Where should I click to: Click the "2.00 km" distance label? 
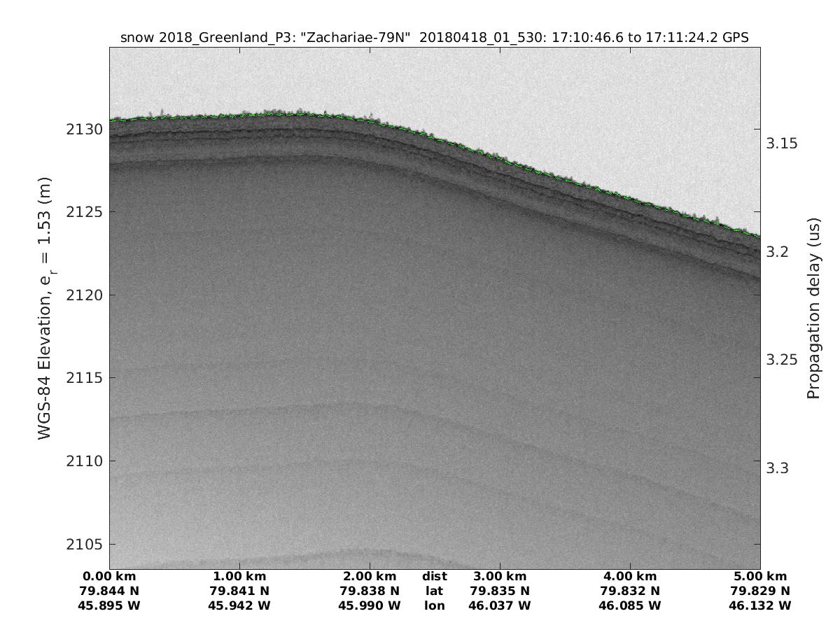(x=370, y=576)
